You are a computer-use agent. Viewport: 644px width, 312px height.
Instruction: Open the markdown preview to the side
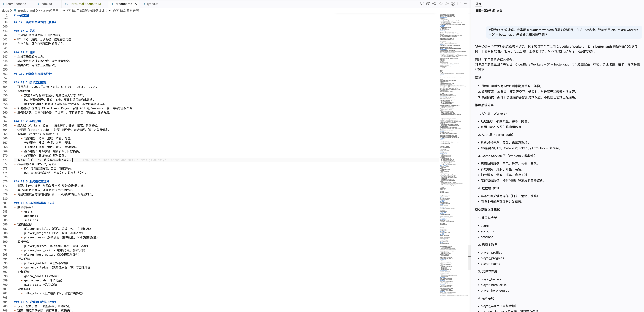pos(422,4)
